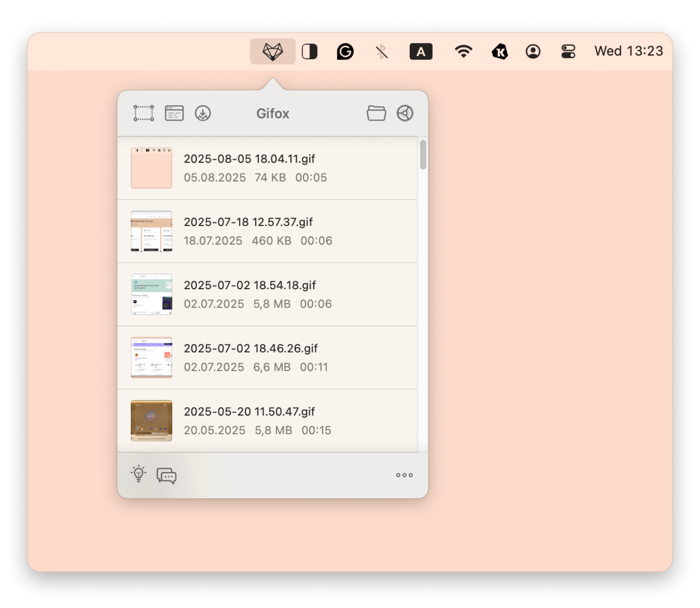Click the 00:15 duration value

(x=316, y=430)
